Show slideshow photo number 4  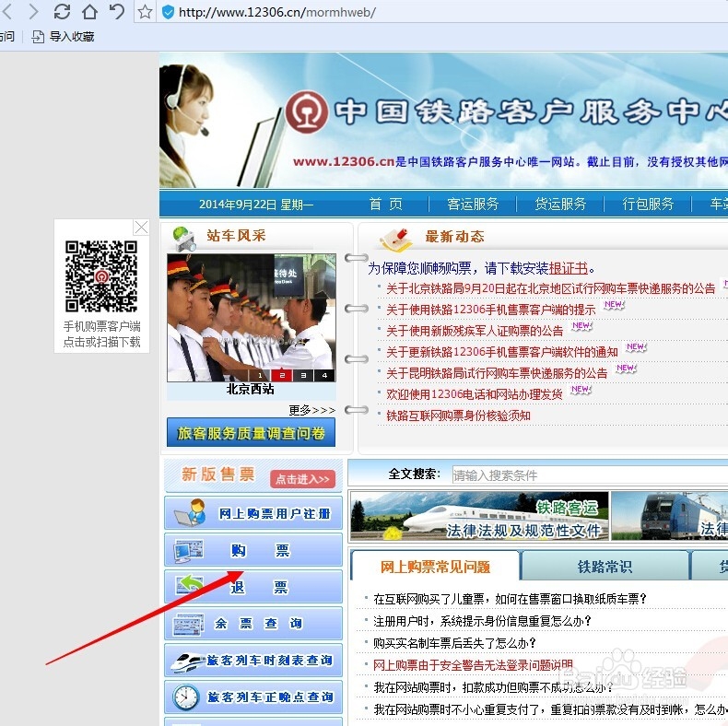324,375
